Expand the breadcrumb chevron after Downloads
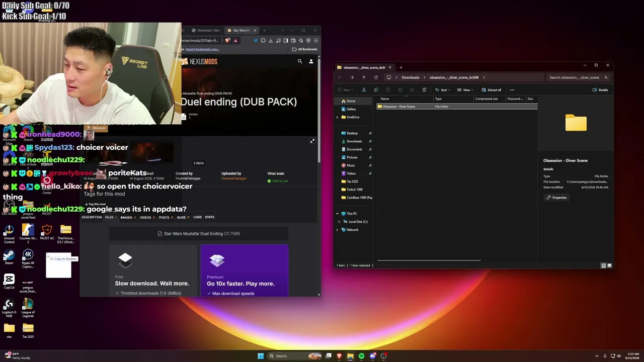Screen dimensions: 644x362 click(425, 77)
